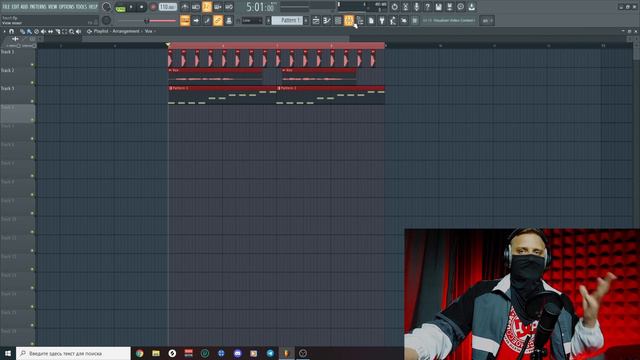The image size is (640, 360).
Task: Click the transport stop button
Action: (x=142, y=7)
